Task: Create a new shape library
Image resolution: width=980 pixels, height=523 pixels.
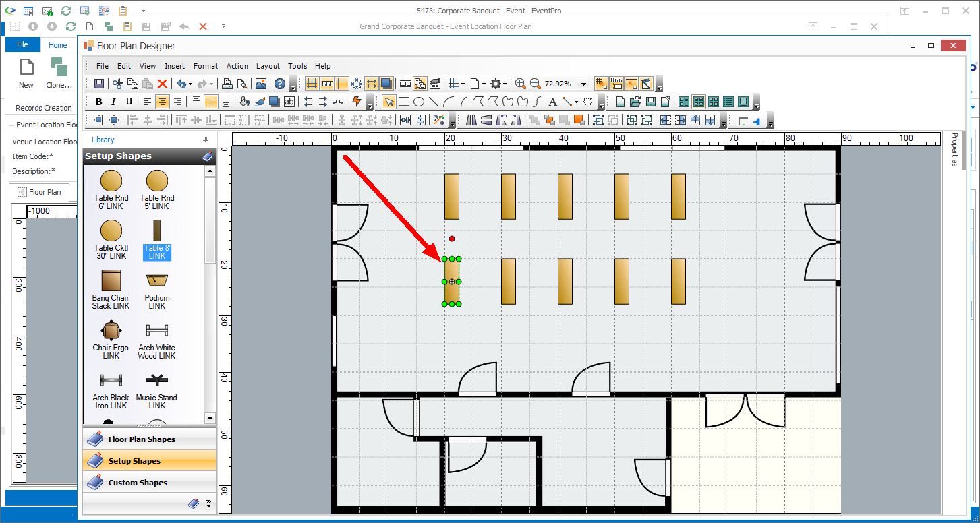Action: tap(621, 102)
